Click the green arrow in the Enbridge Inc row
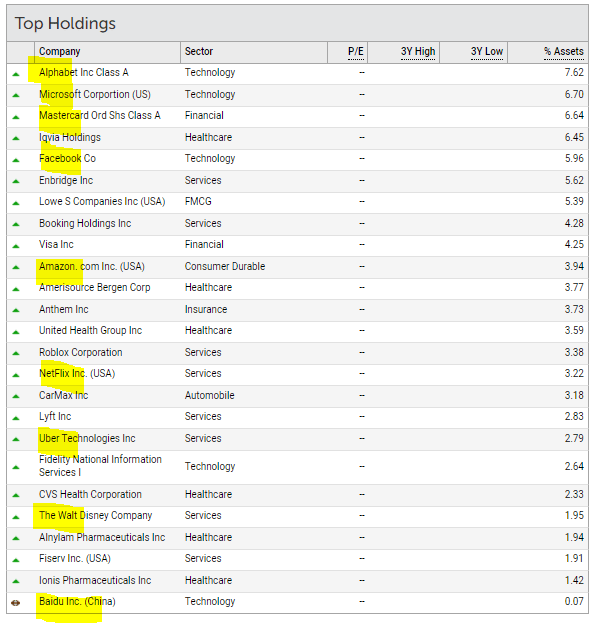The height and width of the screenshot is (624, 593). [x=16, y=181]
